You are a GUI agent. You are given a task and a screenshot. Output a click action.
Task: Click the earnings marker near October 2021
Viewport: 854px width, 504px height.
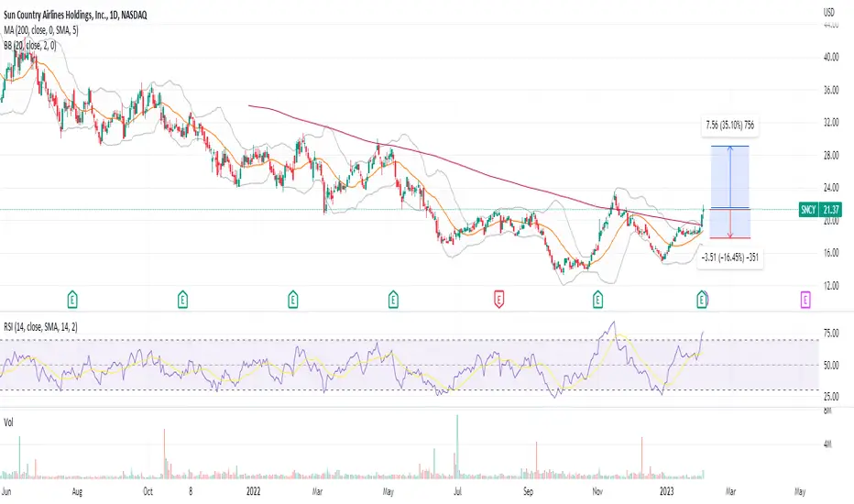(183, 299)
